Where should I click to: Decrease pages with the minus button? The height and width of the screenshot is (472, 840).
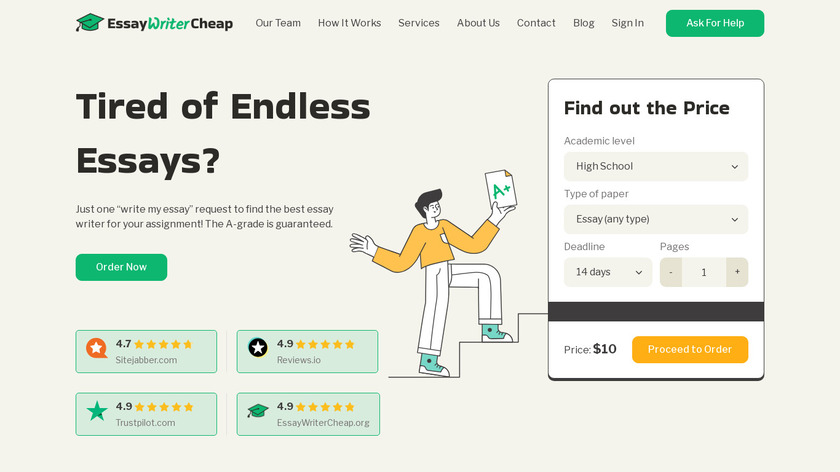click(x=671, y=272)
